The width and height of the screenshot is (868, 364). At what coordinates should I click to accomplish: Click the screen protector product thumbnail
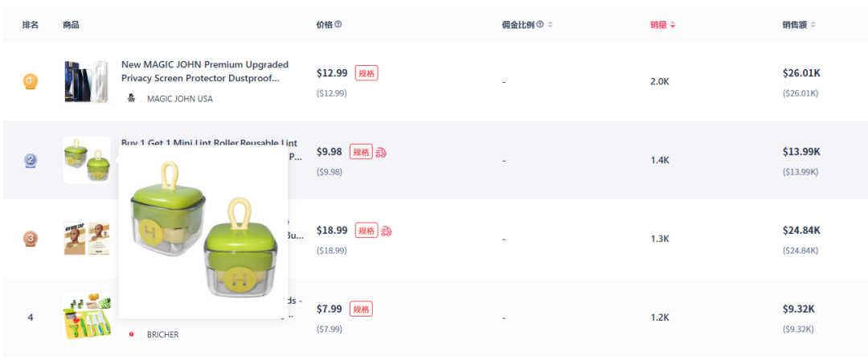87,81
